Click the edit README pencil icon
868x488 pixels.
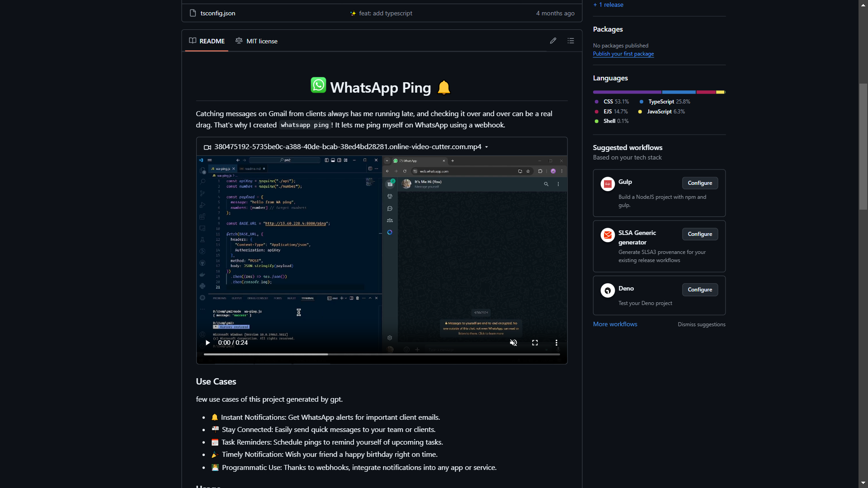point(553,41)
